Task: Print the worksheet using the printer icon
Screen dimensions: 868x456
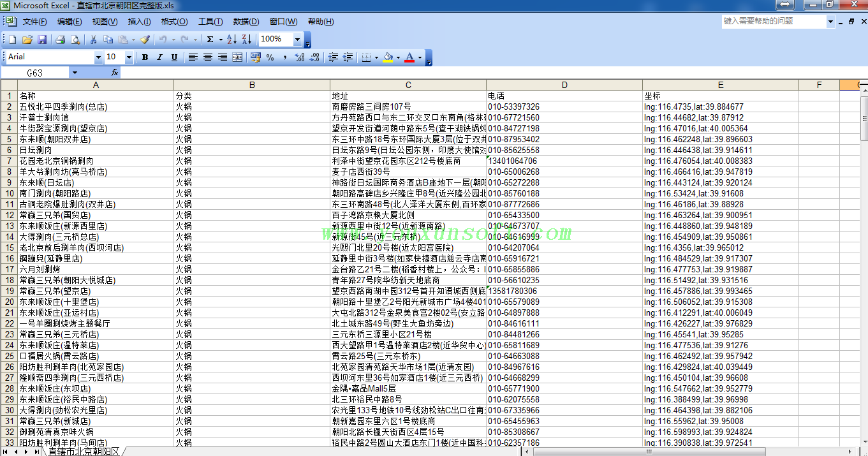Action: point(61,40)
